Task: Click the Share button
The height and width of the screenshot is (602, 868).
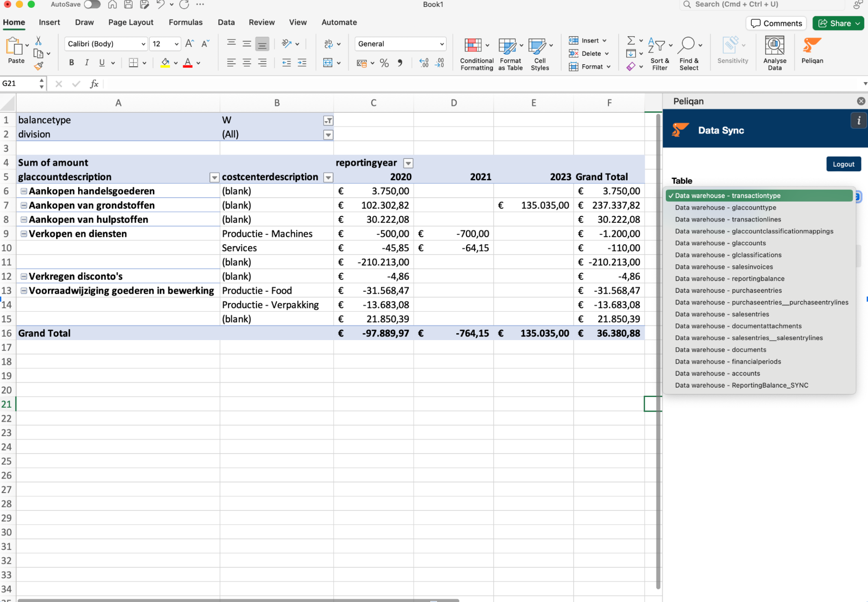Action: [838, 23]
